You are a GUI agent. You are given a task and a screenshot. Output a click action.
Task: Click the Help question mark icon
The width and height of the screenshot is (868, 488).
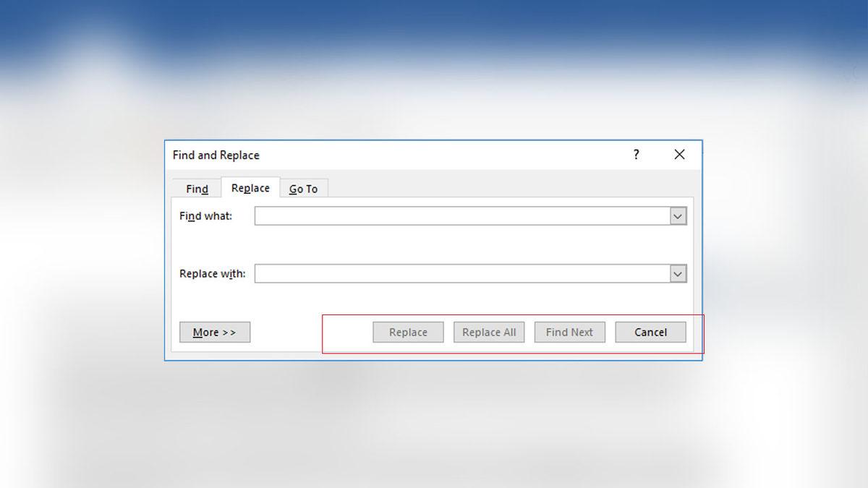(636, 155)
